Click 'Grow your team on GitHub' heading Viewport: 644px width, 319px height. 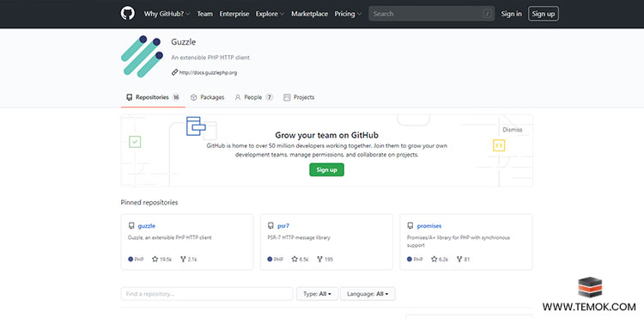[x=326, y=135]
